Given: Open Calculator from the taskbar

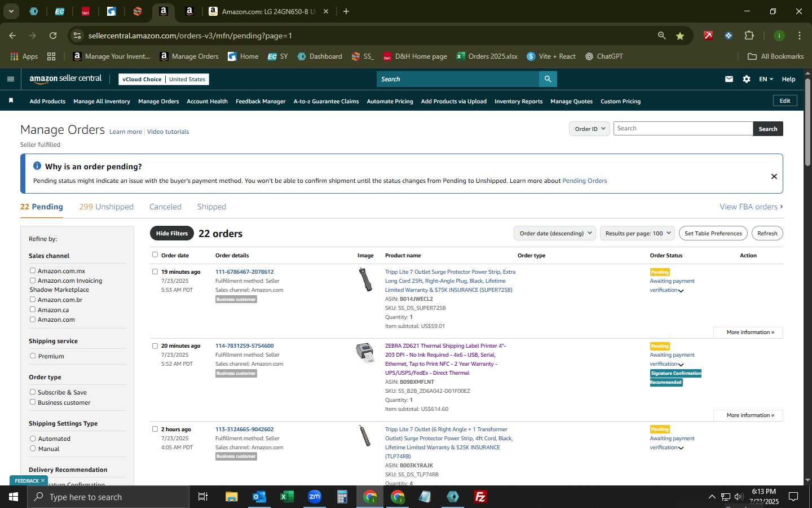Looking at the screenshot, I should (342, 497).
